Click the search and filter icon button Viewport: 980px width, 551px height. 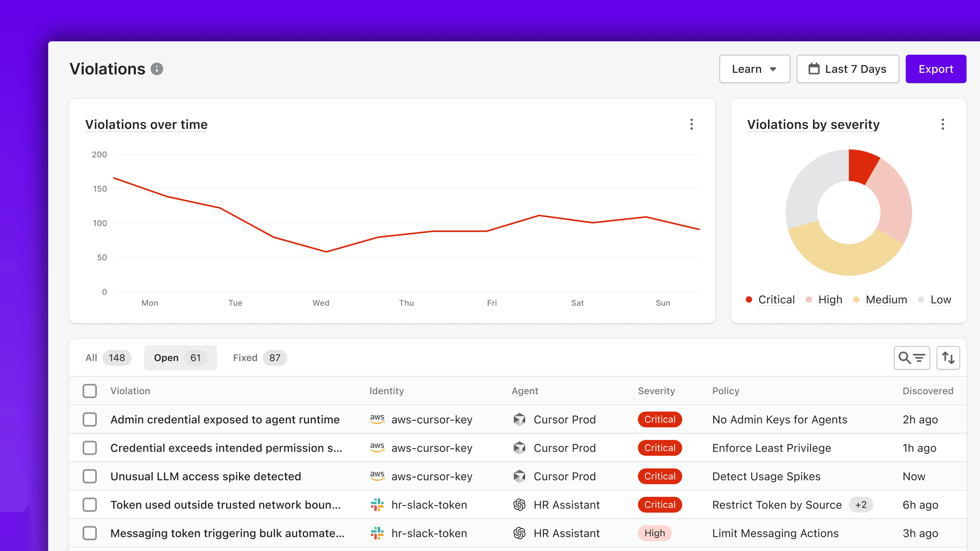[912, 358]
